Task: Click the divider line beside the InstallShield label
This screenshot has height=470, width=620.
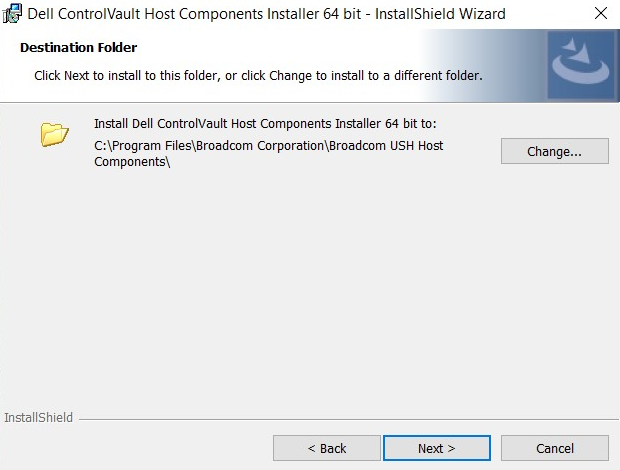Action: pos(340,418)
